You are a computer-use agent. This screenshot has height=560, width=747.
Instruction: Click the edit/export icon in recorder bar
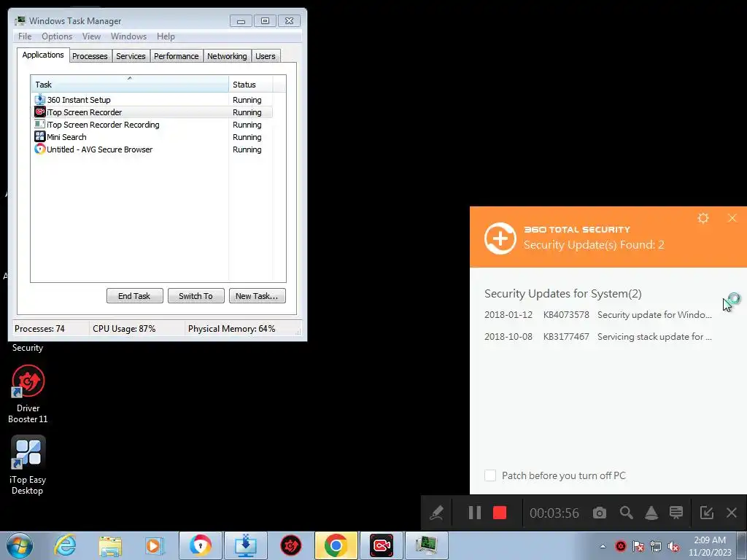point(706,513)
